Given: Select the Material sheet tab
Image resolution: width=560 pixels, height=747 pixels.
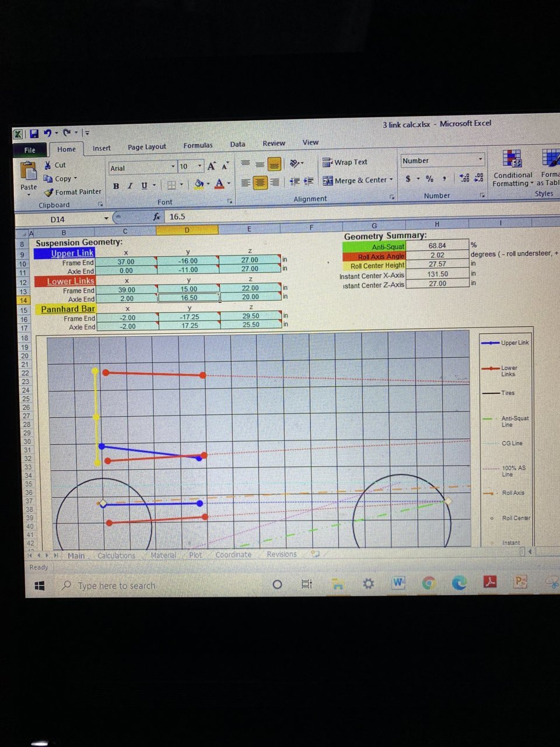Looking at the screenshot, I should [x=163, y=555].
